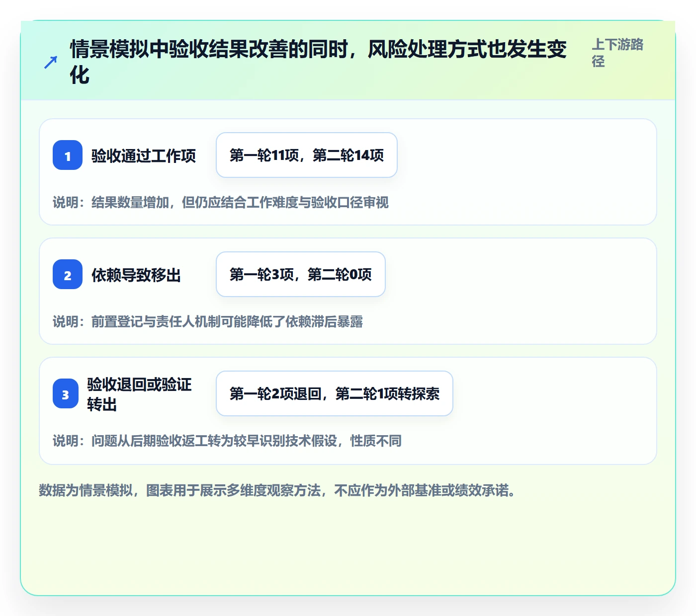This screenshot has width=696, height=616.
Task: Click the 验收通过工作项 row title
Action: (x=144, y=155)
